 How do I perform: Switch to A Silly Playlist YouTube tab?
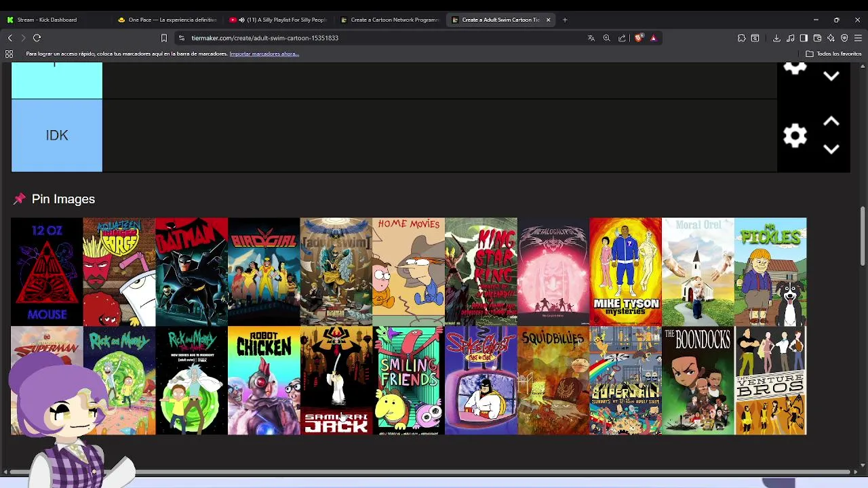coord(279,20)
